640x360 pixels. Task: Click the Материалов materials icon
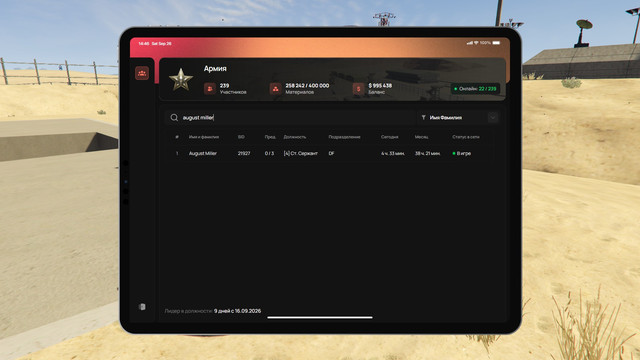276,89
